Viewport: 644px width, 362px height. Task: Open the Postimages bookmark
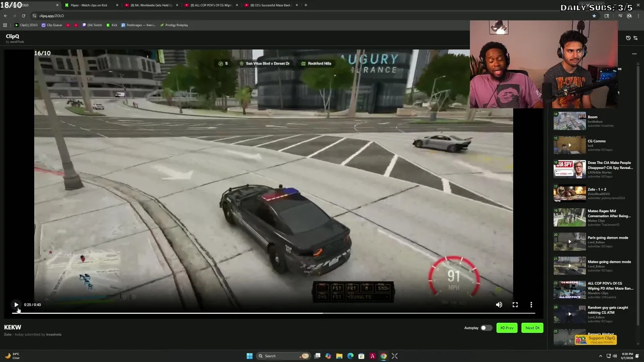click(138, 25)
